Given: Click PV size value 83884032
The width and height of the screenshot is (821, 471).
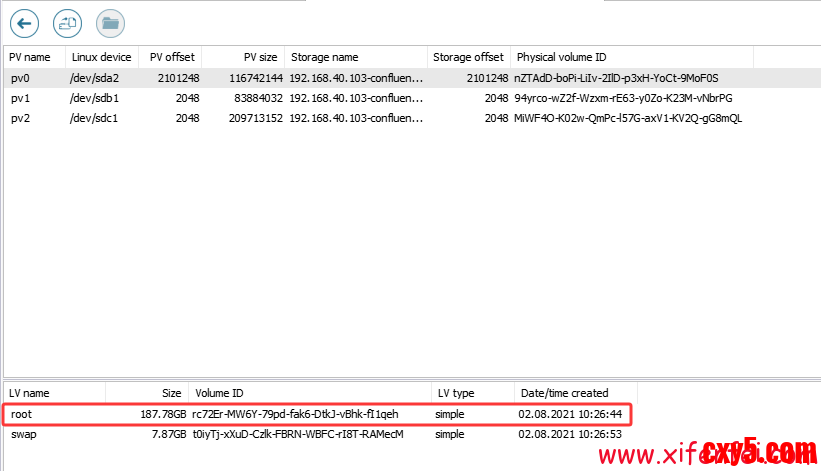Looking at the screenshot, I should 259,98.
